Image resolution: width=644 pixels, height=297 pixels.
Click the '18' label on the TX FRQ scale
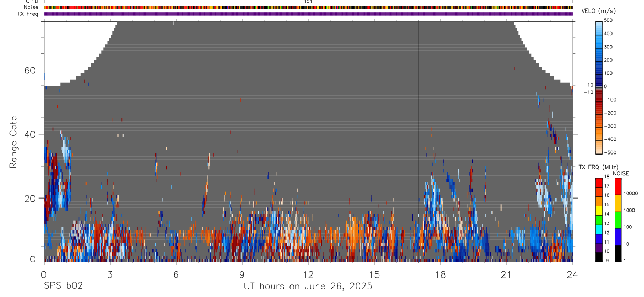point(607,177)
